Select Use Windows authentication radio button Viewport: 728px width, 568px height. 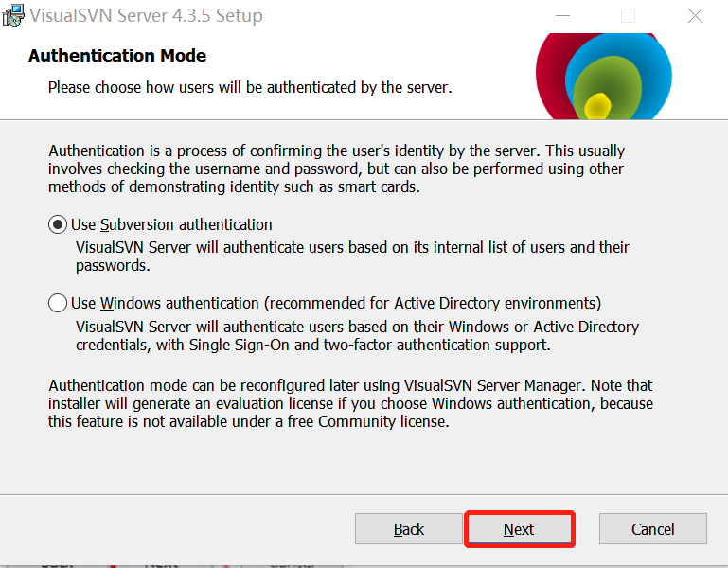click(58, 303)
